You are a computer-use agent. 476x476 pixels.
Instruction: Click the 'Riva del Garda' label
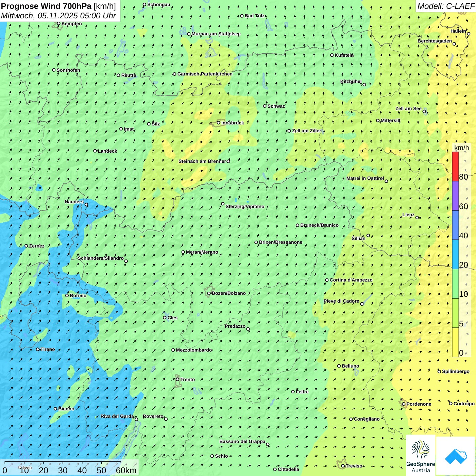pyautogui.click(x=117, y=416)
